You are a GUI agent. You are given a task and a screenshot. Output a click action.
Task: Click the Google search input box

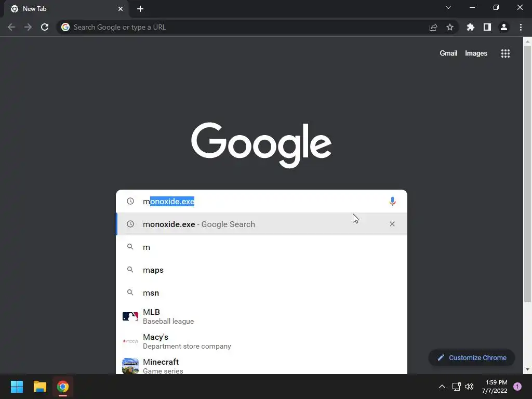(x=262, y=201)
